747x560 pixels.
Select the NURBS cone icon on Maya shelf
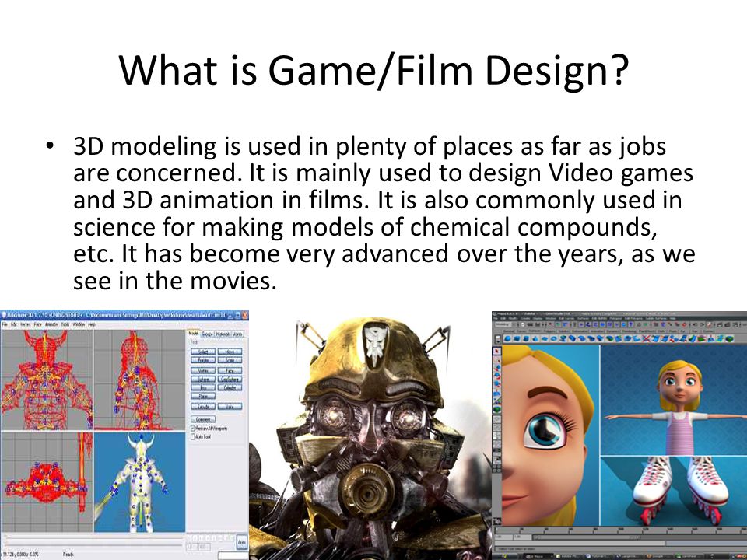[535, 338]
